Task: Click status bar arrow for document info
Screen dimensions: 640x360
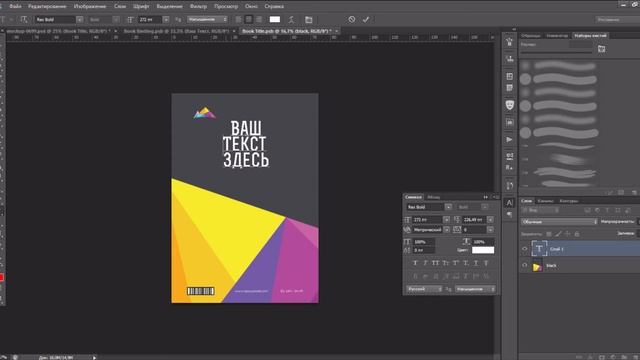Action: coord(94,358)
